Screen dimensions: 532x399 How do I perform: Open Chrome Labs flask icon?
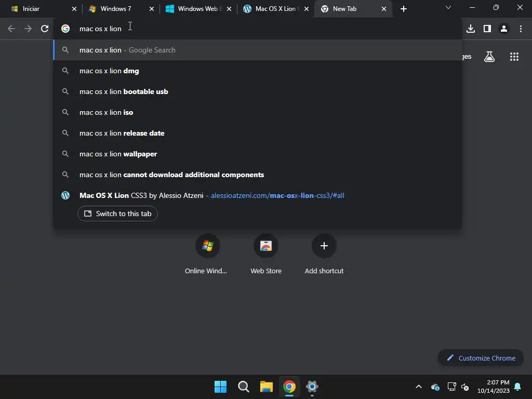tap(489, 57)
